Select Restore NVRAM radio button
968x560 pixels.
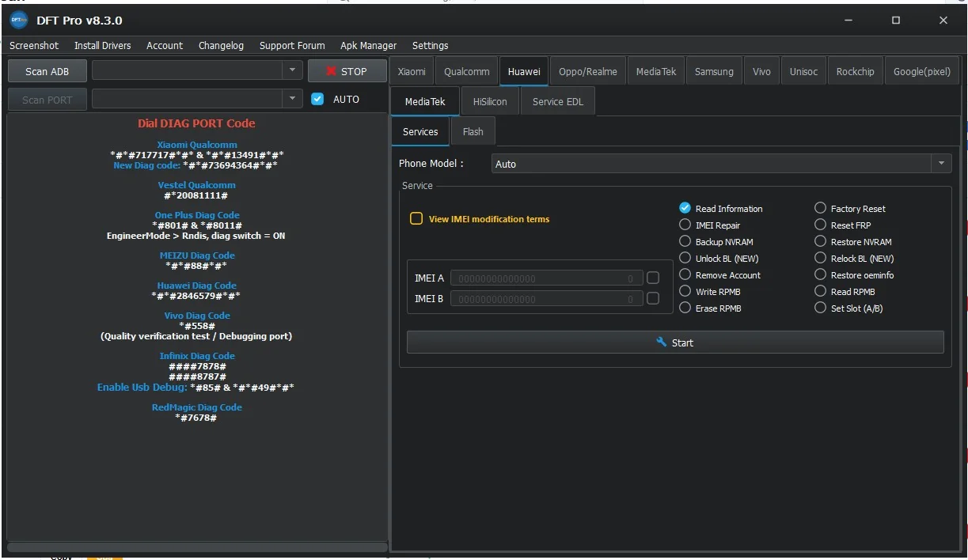[821, 241]
